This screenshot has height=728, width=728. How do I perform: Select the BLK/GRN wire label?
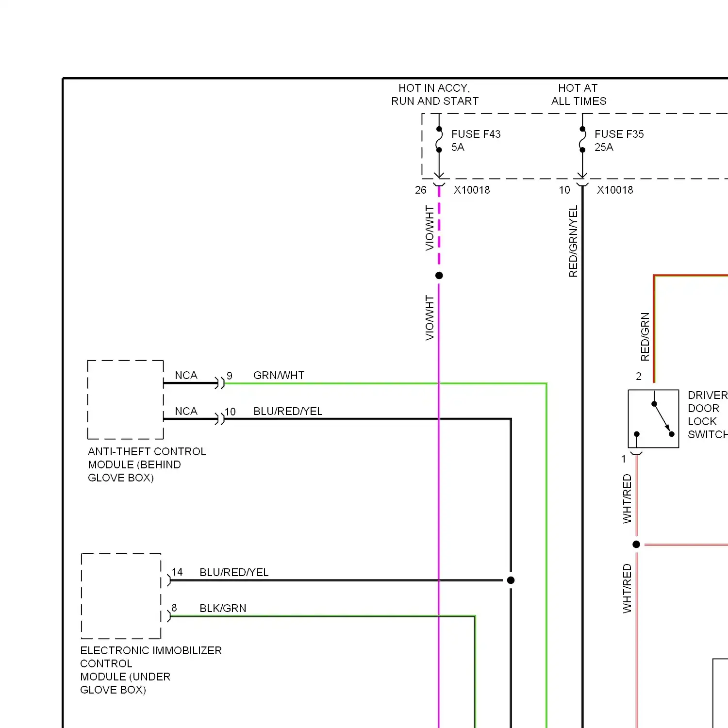[223, 609]
